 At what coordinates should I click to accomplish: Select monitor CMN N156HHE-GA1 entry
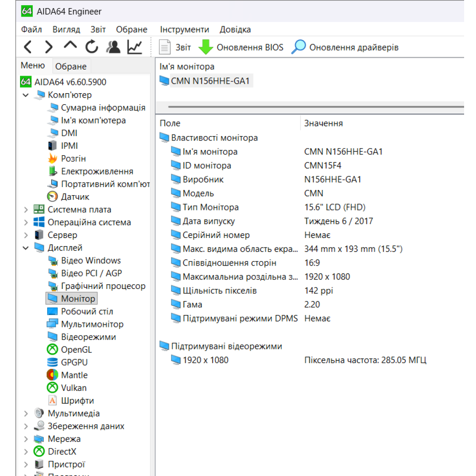click(x=209, y=80)
